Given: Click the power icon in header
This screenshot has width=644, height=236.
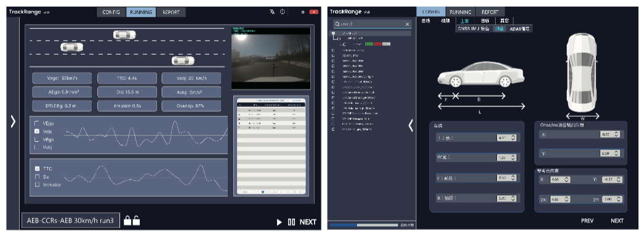Looking at the screenshot, I should point(283,12).
